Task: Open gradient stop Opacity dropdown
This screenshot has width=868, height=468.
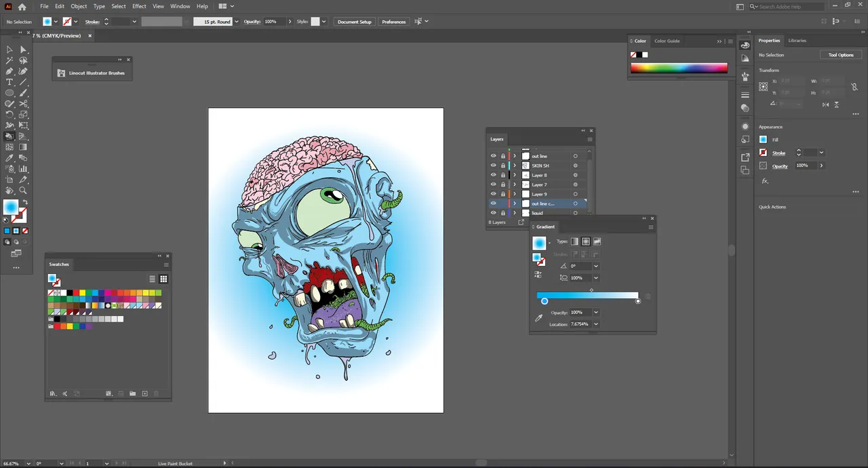Action: point(595,312)
